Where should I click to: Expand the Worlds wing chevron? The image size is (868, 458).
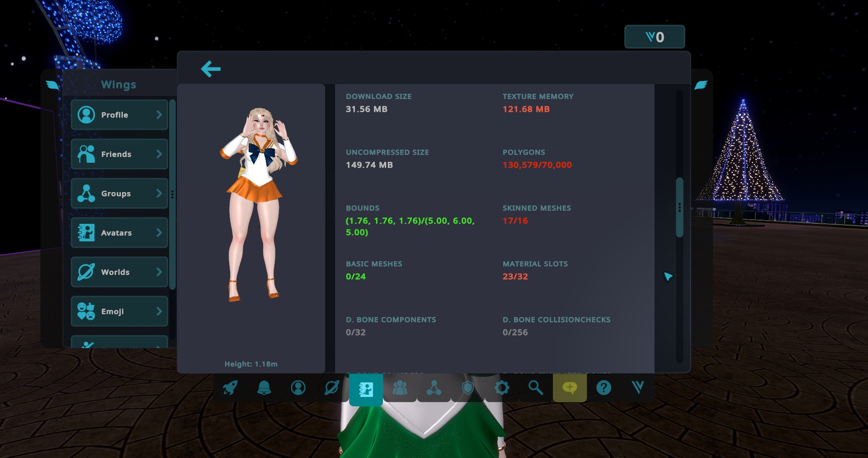(159, 272)
